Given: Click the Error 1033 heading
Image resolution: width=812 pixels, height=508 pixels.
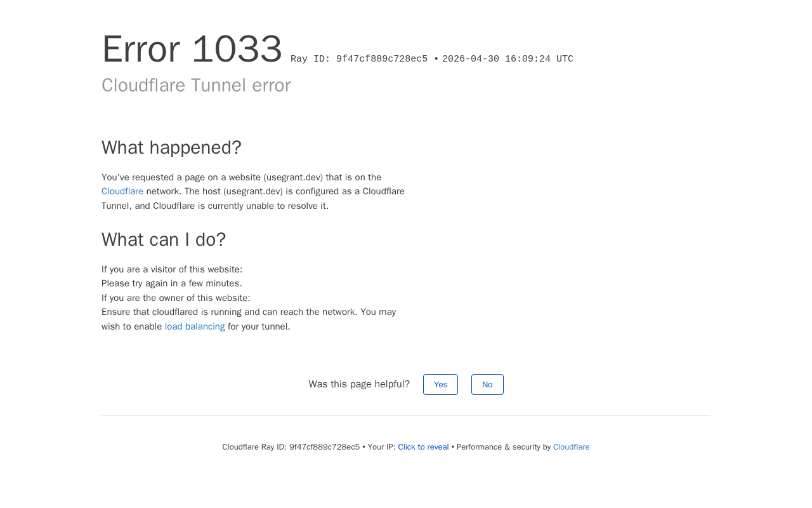Looking at the screenshot, I should 192,49.
